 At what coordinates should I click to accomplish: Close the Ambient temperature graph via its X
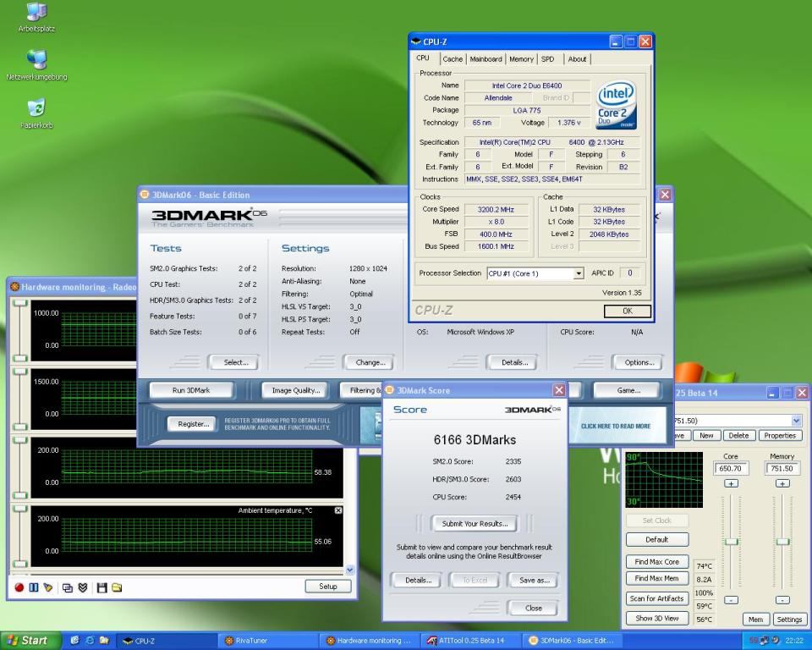(x=338, y=510)
